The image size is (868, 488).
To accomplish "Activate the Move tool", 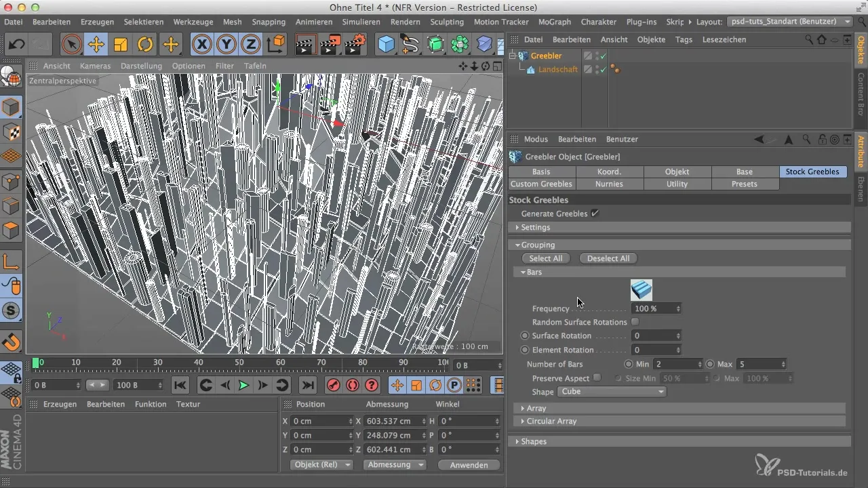I will click(x=96, y=45).
